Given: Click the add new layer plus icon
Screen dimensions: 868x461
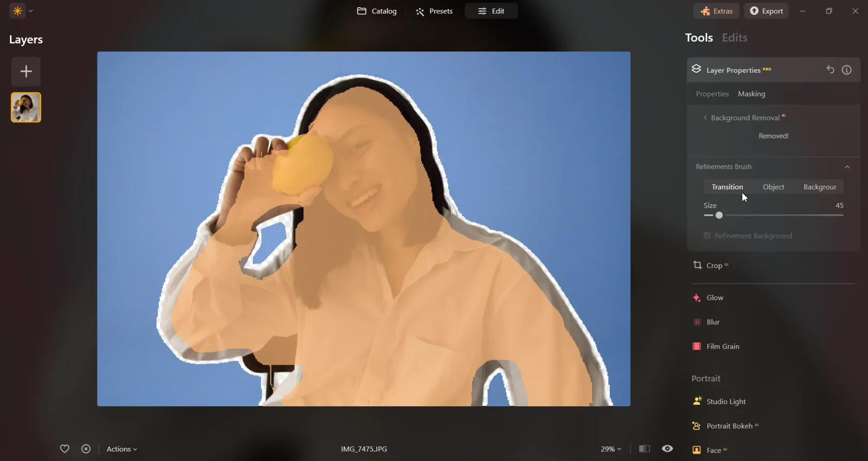Looking at the screenshot, I should click(x=26, y=71).
